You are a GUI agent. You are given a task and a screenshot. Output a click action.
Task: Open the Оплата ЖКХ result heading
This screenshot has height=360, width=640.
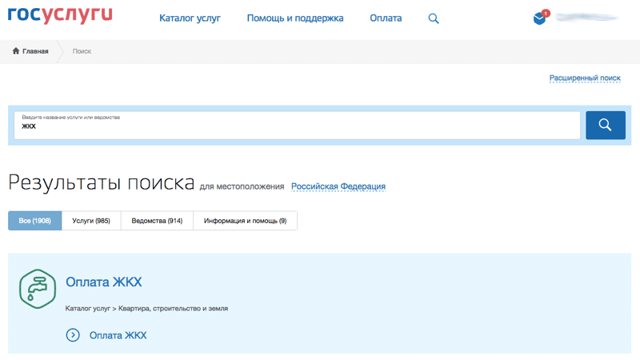click(104, 282)
